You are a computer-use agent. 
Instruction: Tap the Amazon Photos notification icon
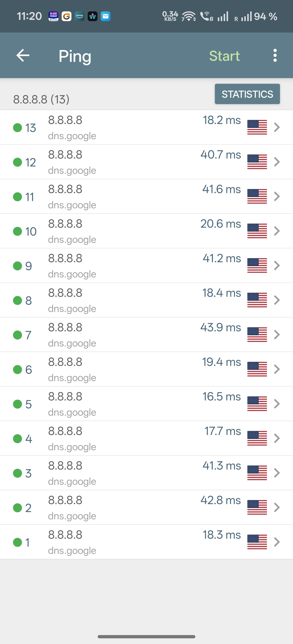pos(80,16)
